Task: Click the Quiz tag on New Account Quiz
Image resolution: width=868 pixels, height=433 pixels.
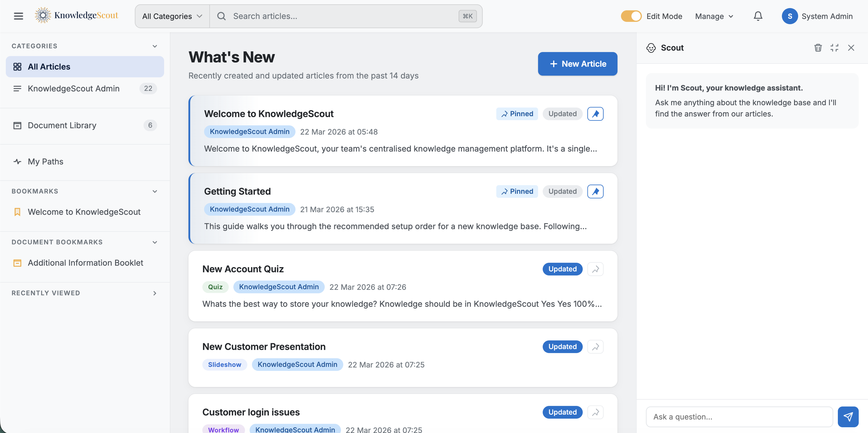Action: (x=215, y=287)
